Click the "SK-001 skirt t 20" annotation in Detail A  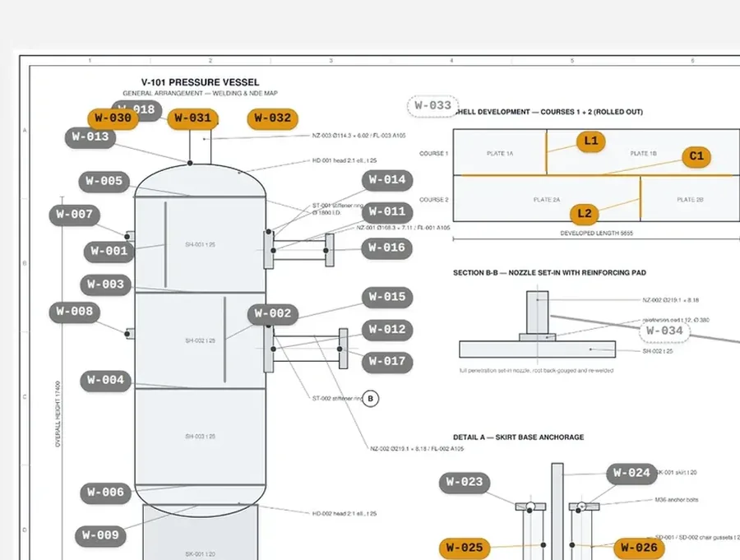point(676,472)
